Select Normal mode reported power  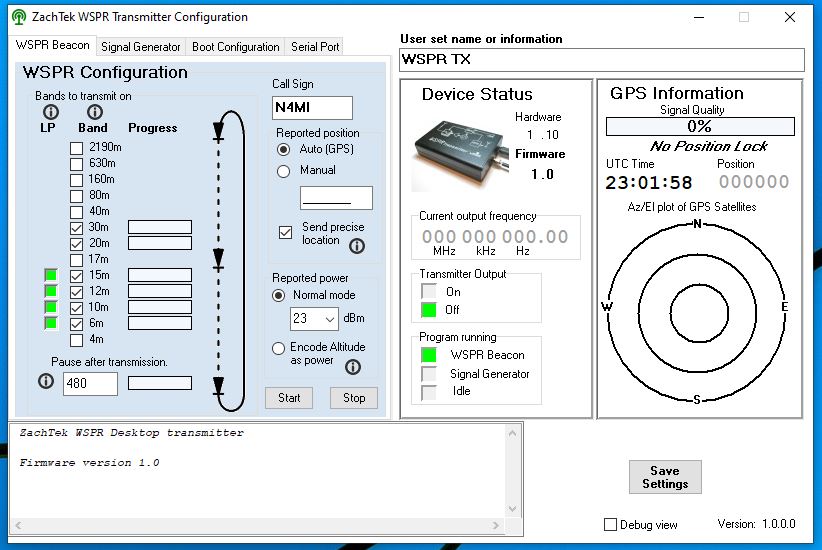click(x=279, y=296)
